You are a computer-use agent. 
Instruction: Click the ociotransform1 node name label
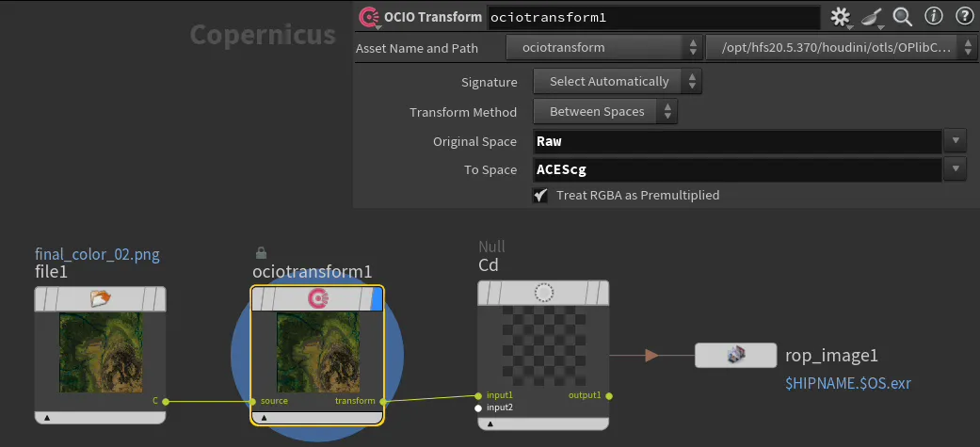[x=312, y=272]
